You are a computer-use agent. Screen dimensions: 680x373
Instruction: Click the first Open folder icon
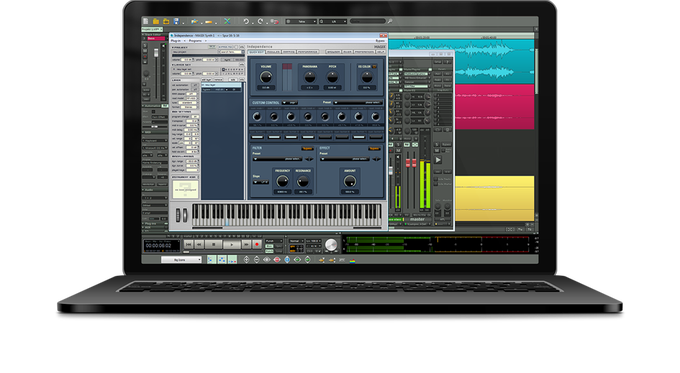[156, 21]
